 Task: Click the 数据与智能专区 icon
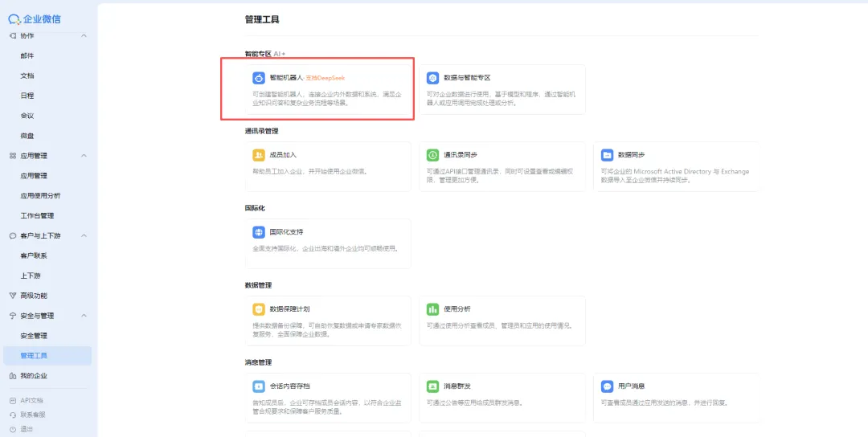(x=433, y=78)
